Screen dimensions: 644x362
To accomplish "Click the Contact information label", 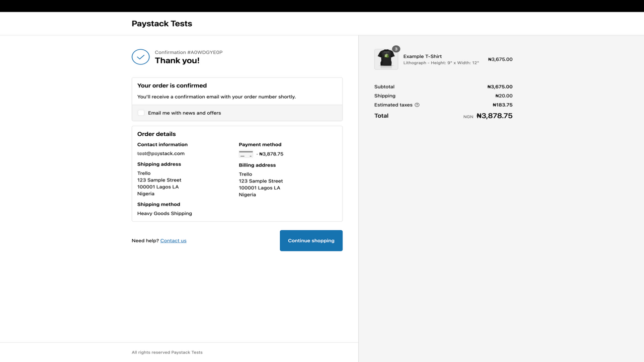I will pos(163,145).
